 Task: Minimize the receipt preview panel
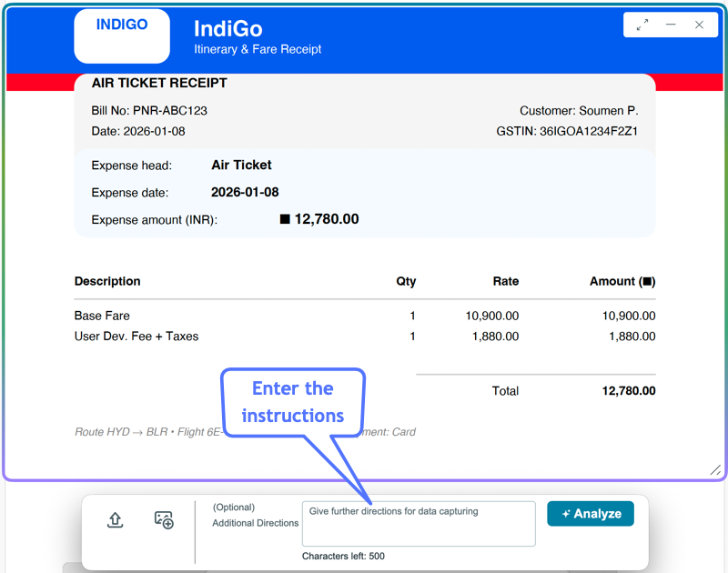pos(671,25)
